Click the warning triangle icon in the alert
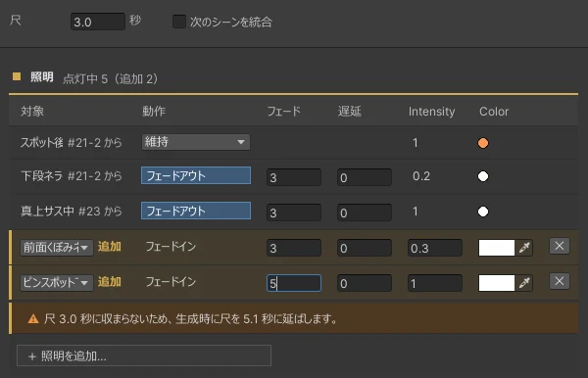Image resolution: width=588 pixels, height=378 pixels. pyautogui.click(x=33, y=319)
